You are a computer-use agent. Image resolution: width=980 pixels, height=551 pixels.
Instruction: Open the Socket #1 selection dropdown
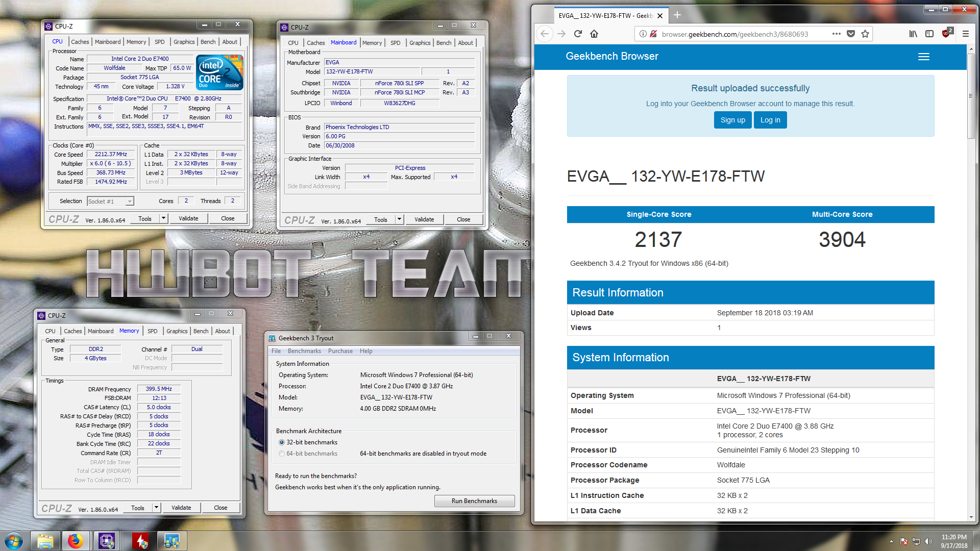pos(110,201)
